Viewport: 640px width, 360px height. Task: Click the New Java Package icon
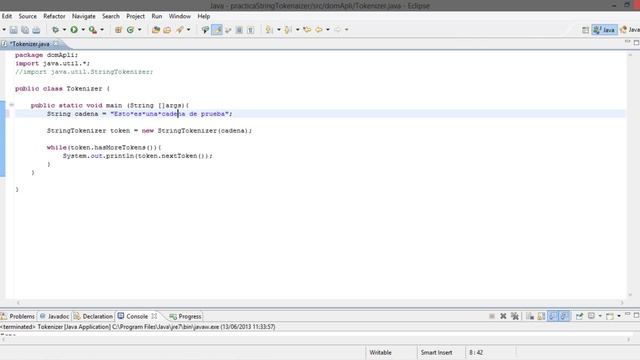(118, 30)
